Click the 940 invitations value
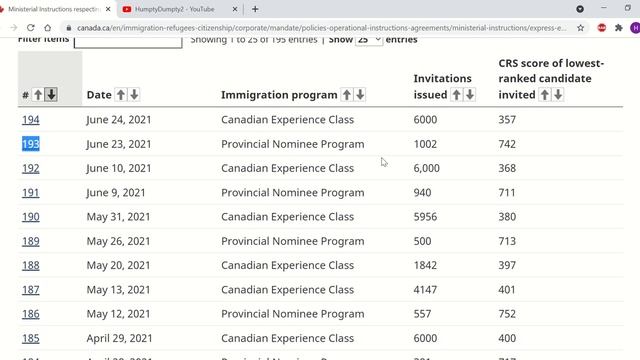Screen dimensions: 640x360 click(x=422, y=193)
